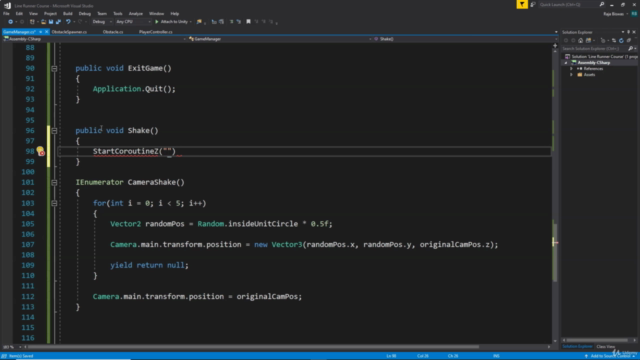Toggle bookmark with the Bookmark icon
The height and width of the screenshot is (360, 640).
[248, 22]
